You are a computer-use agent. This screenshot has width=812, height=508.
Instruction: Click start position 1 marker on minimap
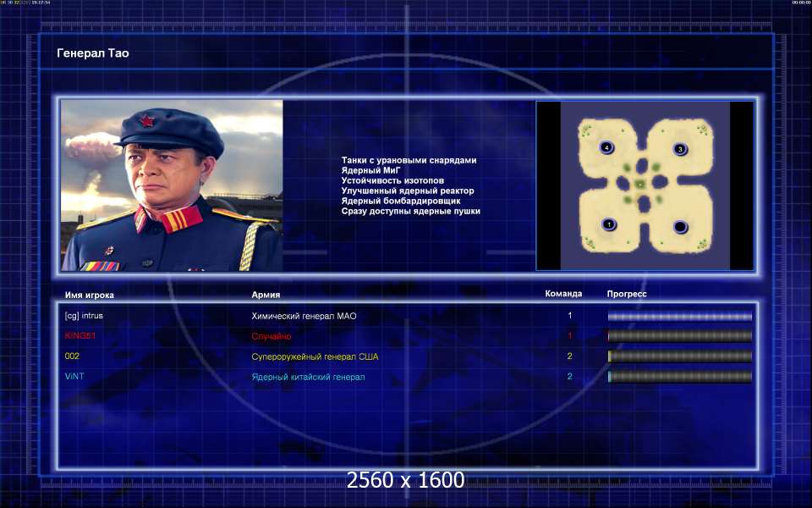coord(609,224)
